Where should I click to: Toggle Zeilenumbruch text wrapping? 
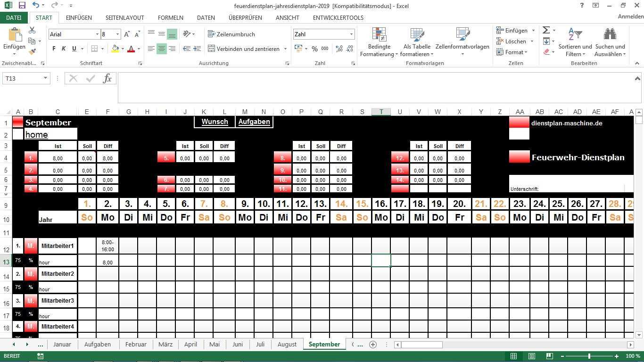pyautogui.click(x=231, y=34)
